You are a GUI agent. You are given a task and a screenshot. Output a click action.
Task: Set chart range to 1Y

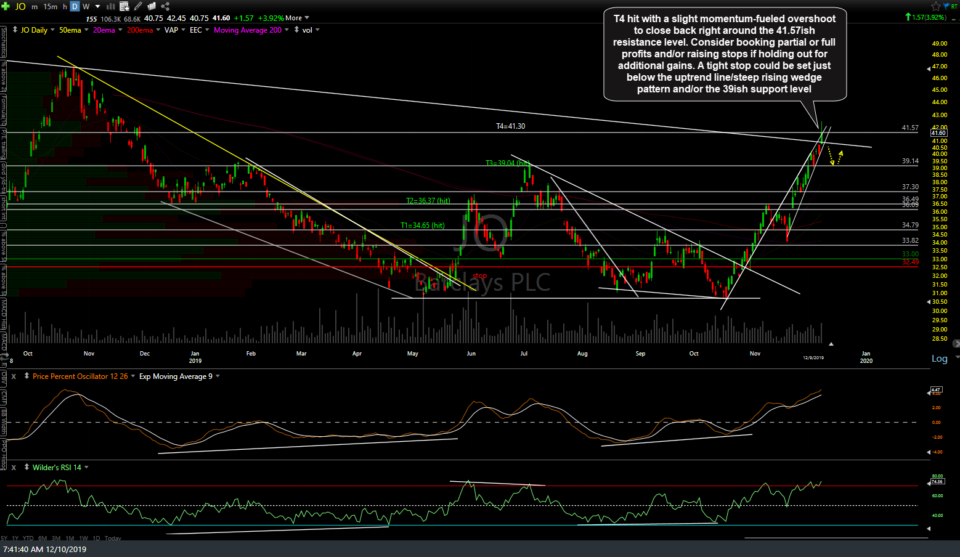tap(13, 539)
